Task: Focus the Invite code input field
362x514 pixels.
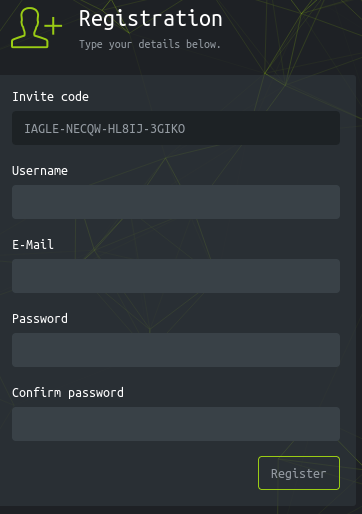Action: 176,128
